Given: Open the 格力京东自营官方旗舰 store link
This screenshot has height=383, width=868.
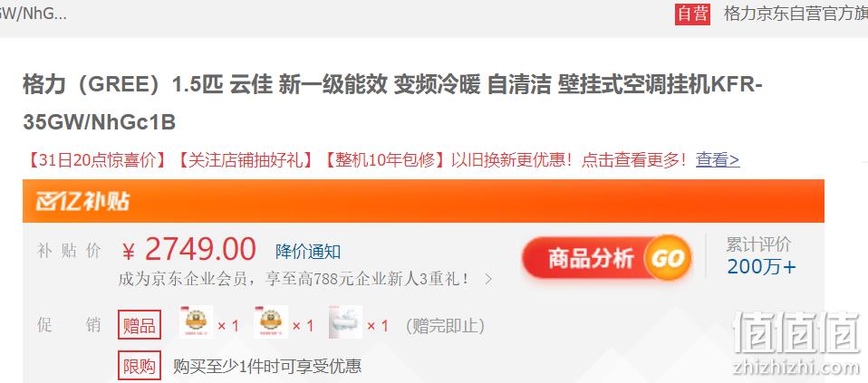Looking at the screenshot, I should point(796,14).
